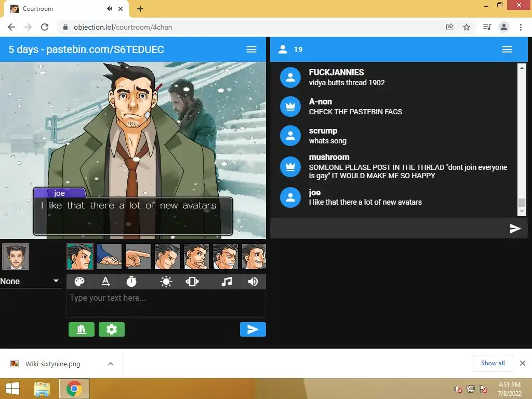
Task: Click the Chrome taskbar icon
Action: (x=74, y=389)
